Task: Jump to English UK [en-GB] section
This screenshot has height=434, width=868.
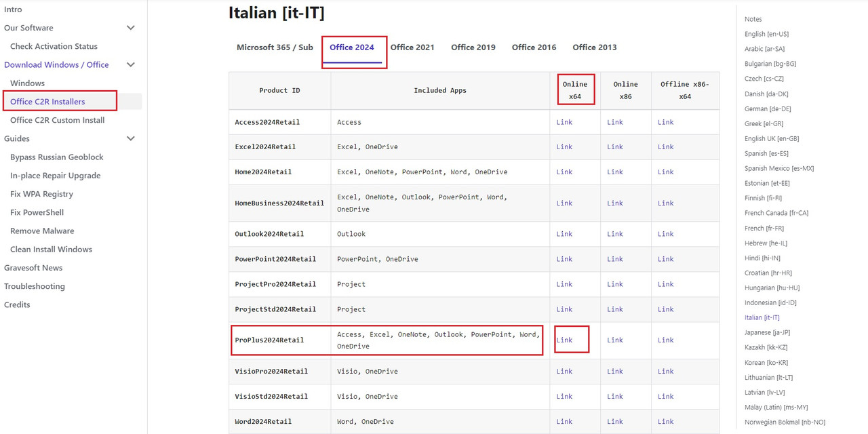Action: coord(772,138)
